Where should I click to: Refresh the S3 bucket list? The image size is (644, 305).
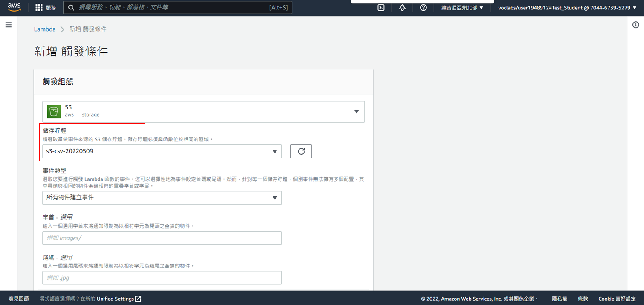point(301,151)
